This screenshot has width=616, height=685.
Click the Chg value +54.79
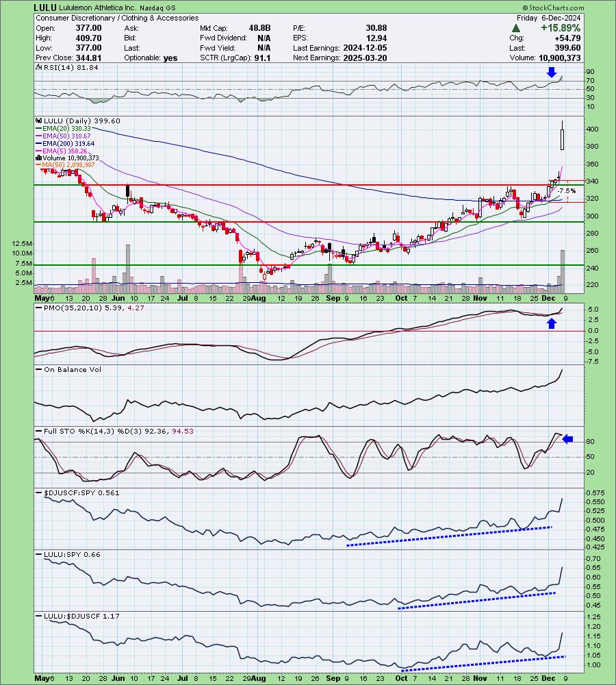pos(567,38)
